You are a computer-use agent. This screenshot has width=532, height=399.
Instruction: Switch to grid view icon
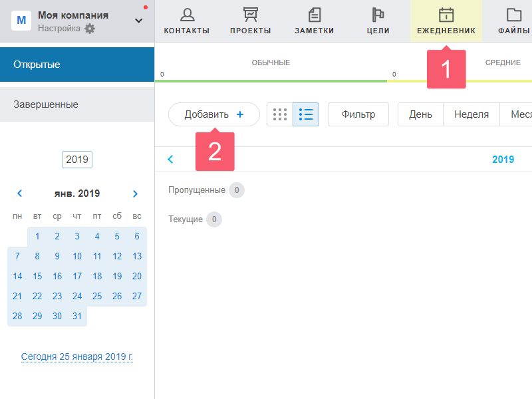pyautogui.click(x=280, y=114)
